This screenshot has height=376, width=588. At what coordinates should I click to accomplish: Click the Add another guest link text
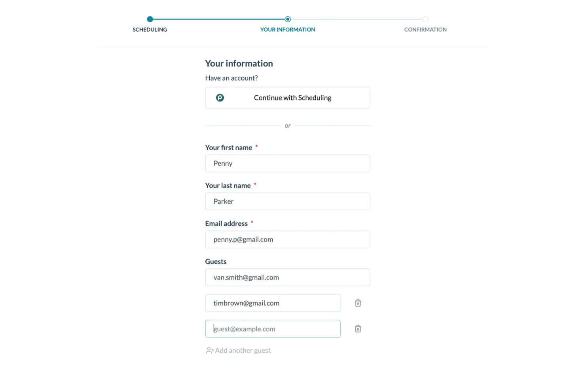pyautogui.click(x=243, y=350)
